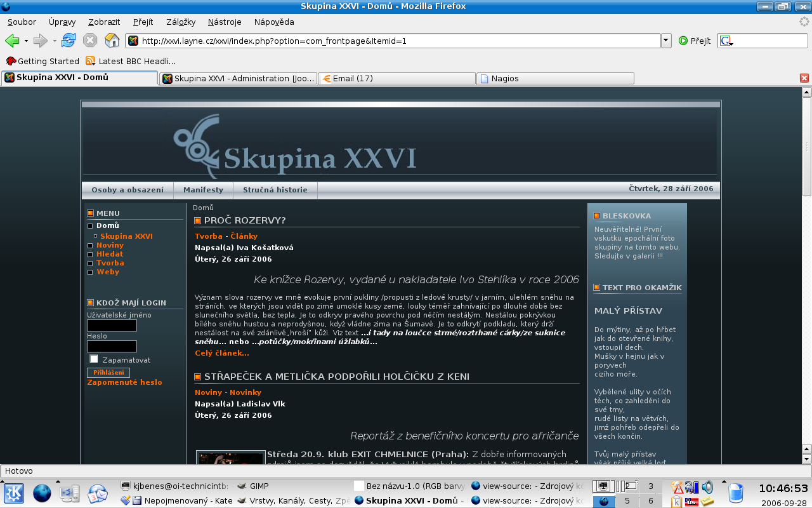This screenshot has width=812, height=508.
Task: Open the KDE K menu
Action: click(15, 493)
